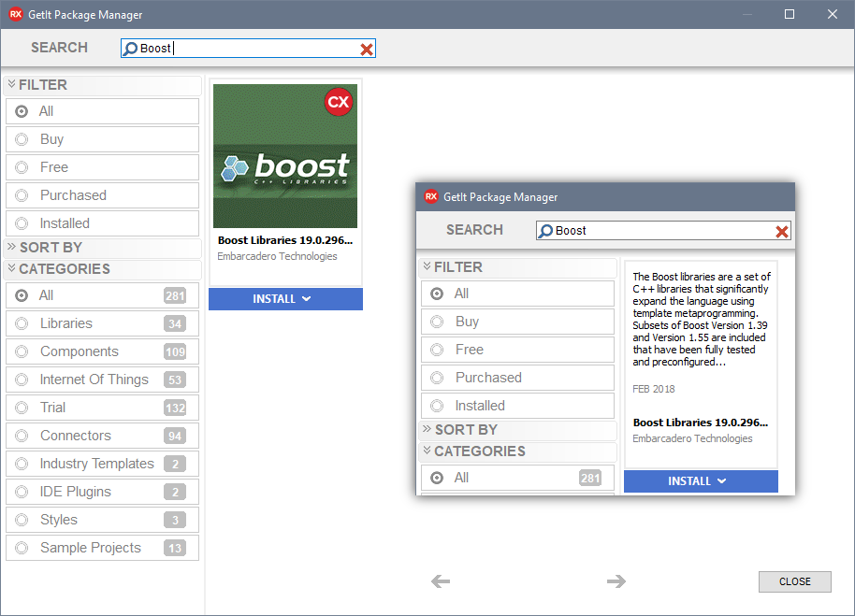Choose the Sample Projects category
Screen dimensions: 855x616
[x=103, y=548]
